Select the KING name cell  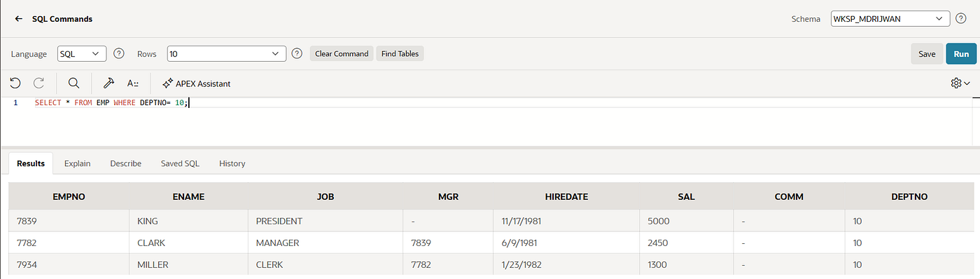pos(188,221)
